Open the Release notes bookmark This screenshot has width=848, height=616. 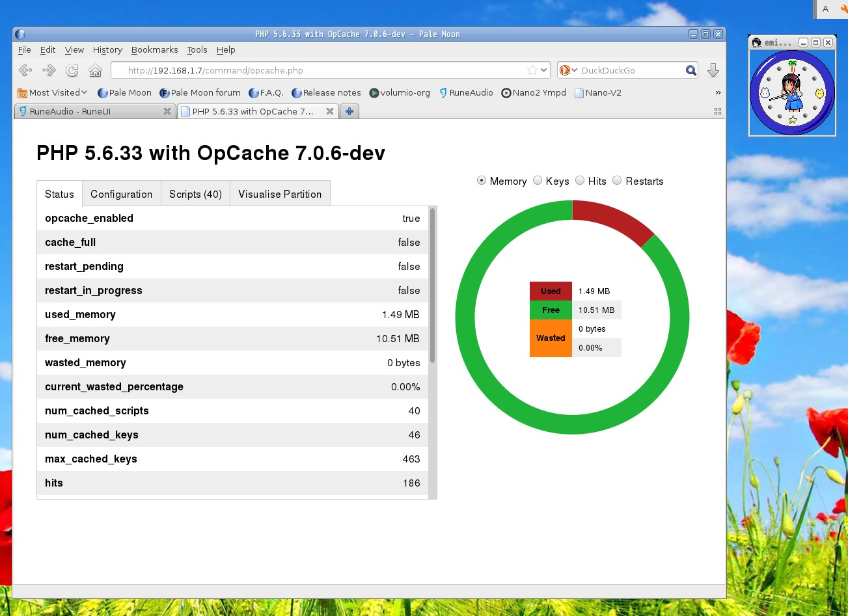pyautogui.click(x=326, y=92)
